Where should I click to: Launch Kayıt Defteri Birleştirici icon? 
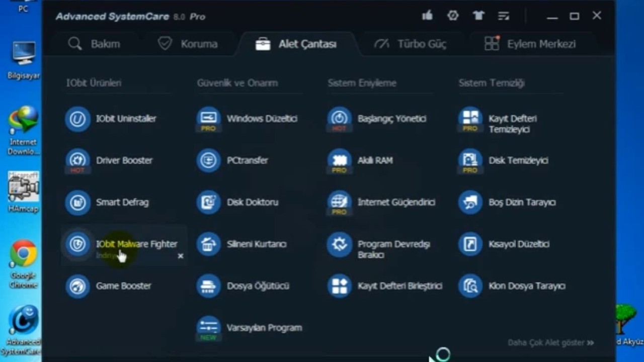click(x=339, y=286)
